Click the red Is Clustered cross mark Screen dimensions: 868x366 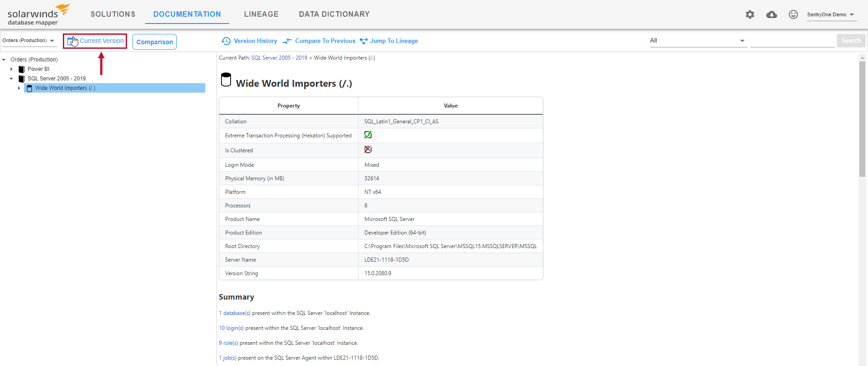coord(368,150)
